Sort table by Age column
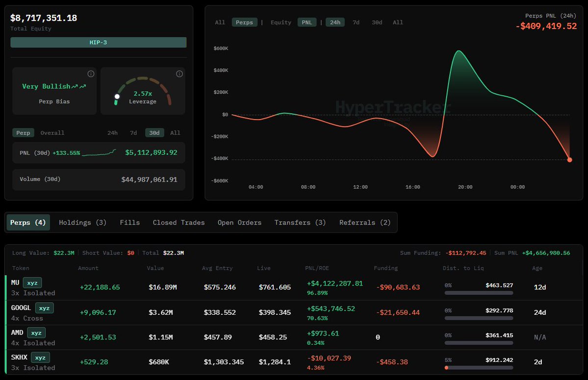 pyautogui.click(x=537, y=268)
